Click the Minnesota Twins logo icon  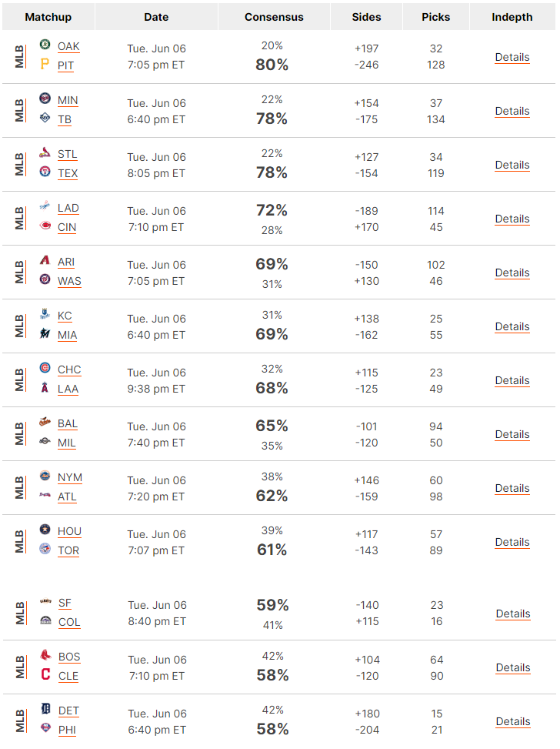click(x=45, y=99)
